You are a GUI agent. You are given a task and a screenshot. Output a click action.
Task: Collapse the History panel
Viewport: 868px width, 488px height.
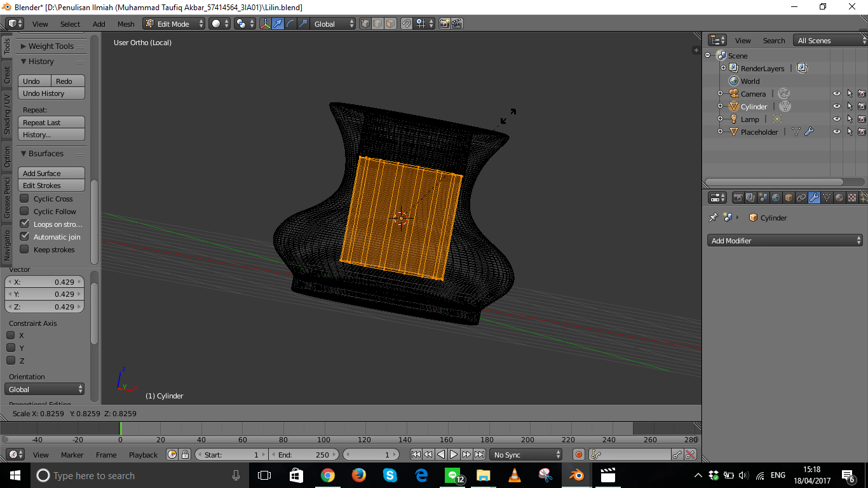[25, 62]
